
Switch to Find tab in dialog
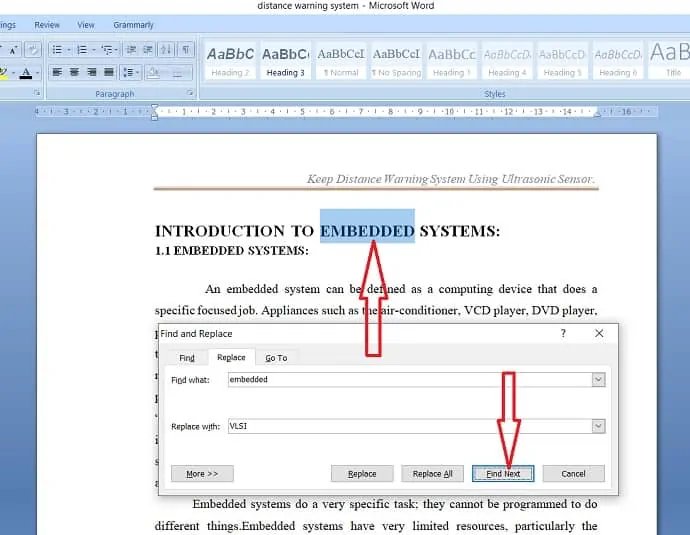187,358
